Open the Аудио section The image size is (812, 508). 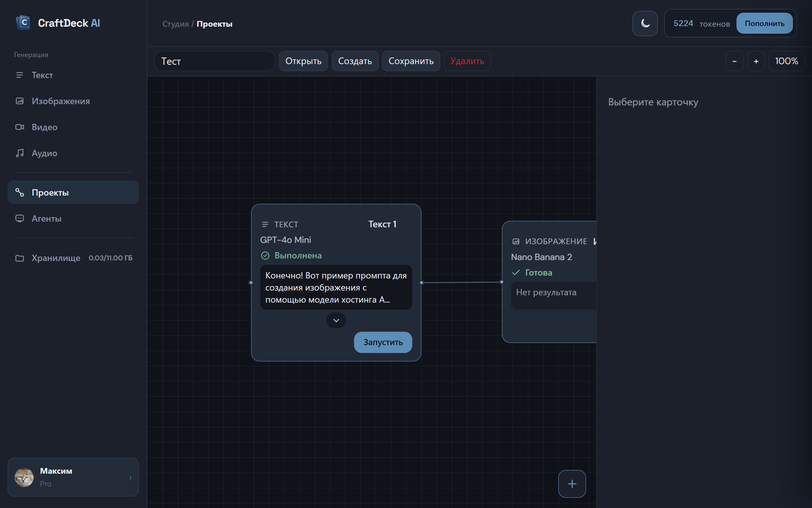point(73,153)
